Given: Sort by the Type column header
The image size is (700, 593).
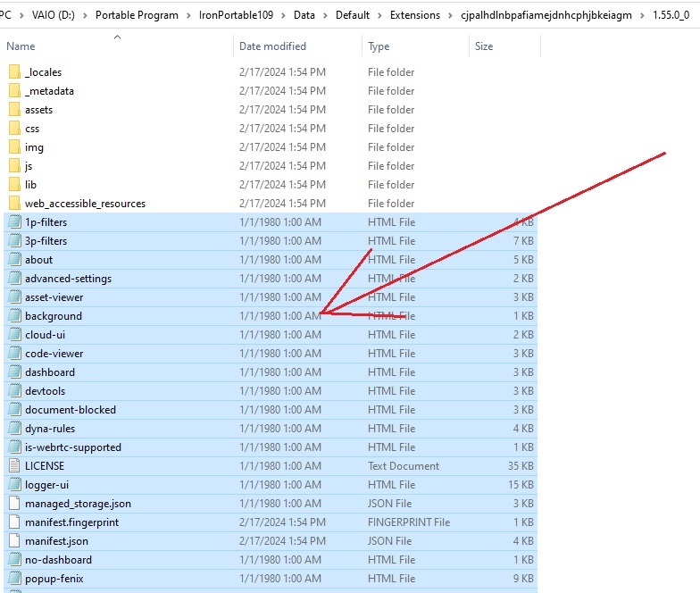Looking at the screenshot, I should click(x=379, y=46).
